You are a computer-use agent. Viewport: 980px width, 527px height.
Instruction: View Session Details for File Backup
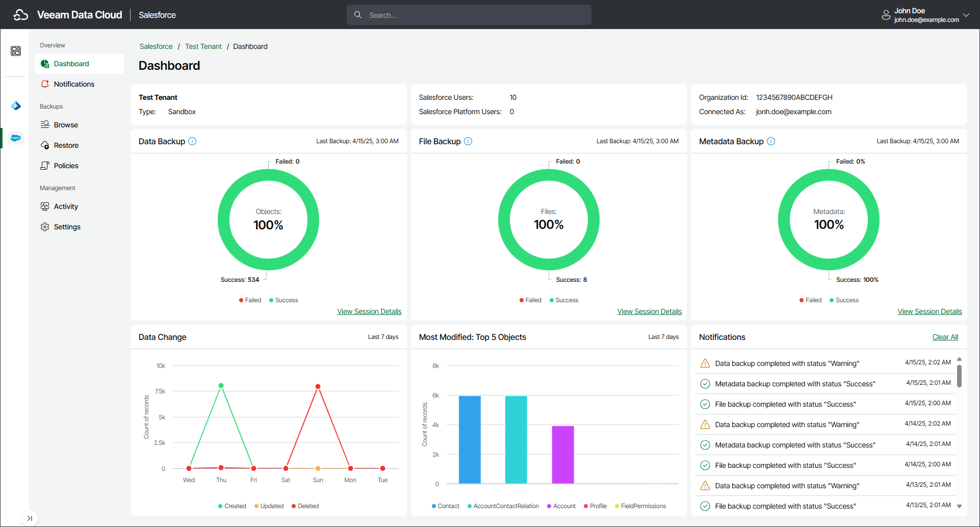(x=650, y=311)
